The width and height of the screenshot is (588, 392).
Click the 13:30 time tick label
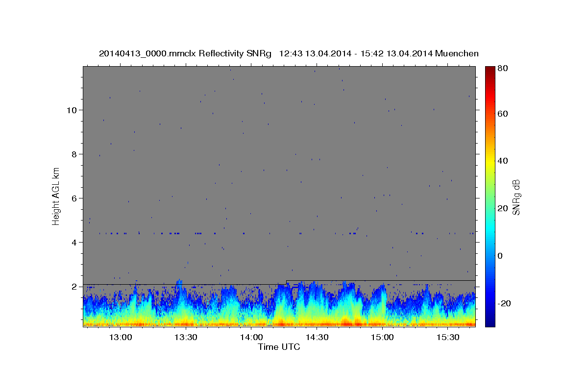click(x=185, y=338)
